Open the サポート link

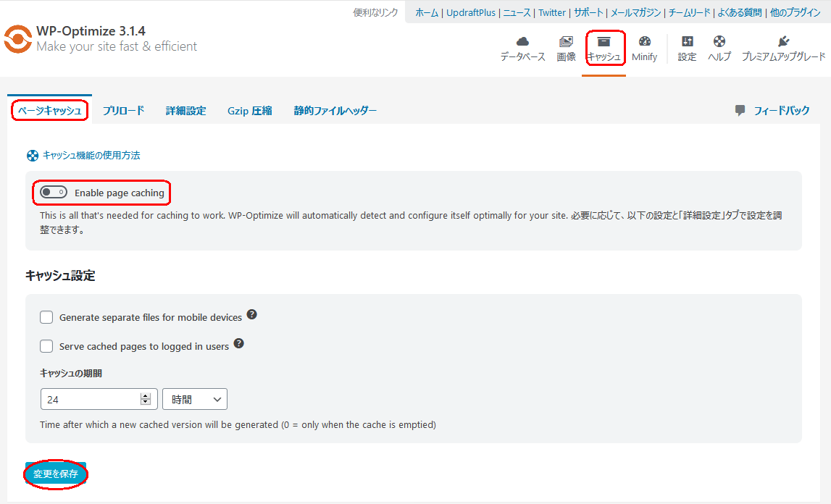(x=588, y=13)
